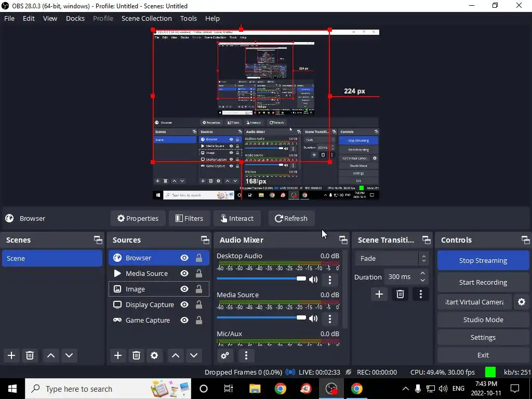
Task: Pop out the Controls dock
Action: pyautogui.click(x=526, y=240)
